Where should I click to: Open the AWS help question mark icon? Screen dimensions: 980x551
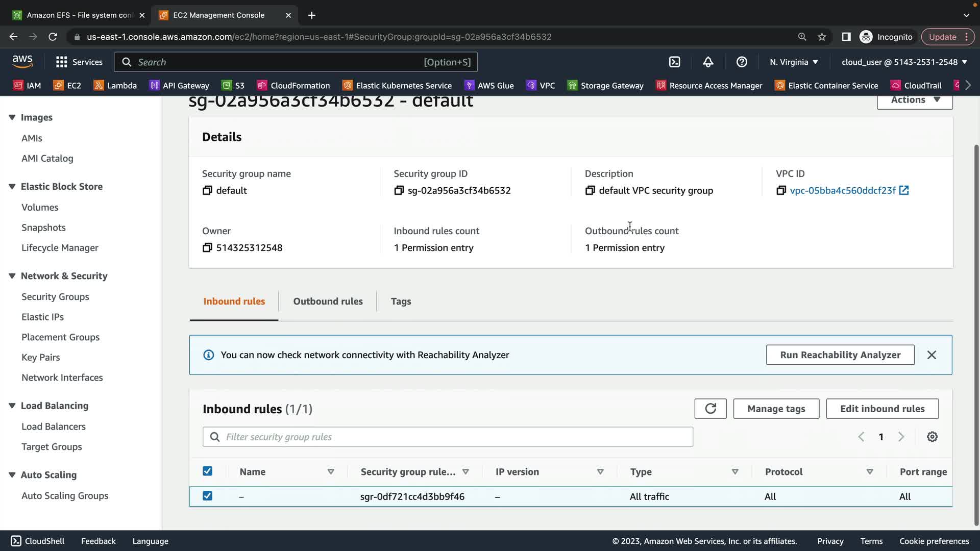point(742,62)
